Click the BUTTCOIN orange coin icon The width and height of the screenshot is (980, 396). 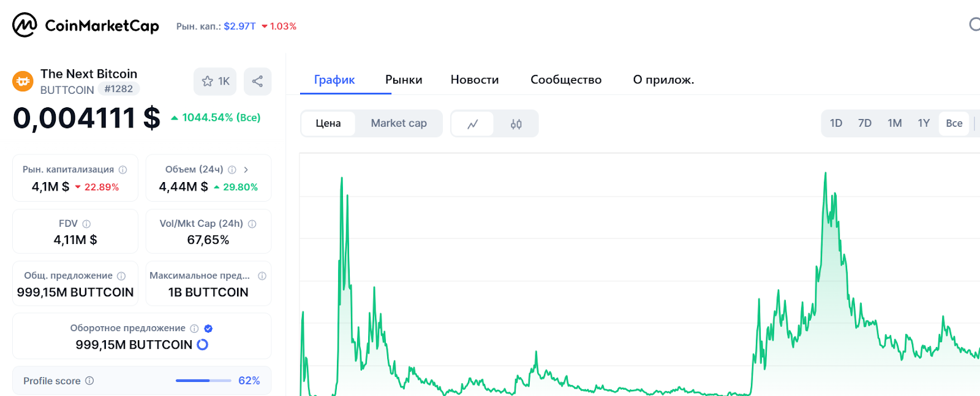pyautogui.click(x=23, y=82)
